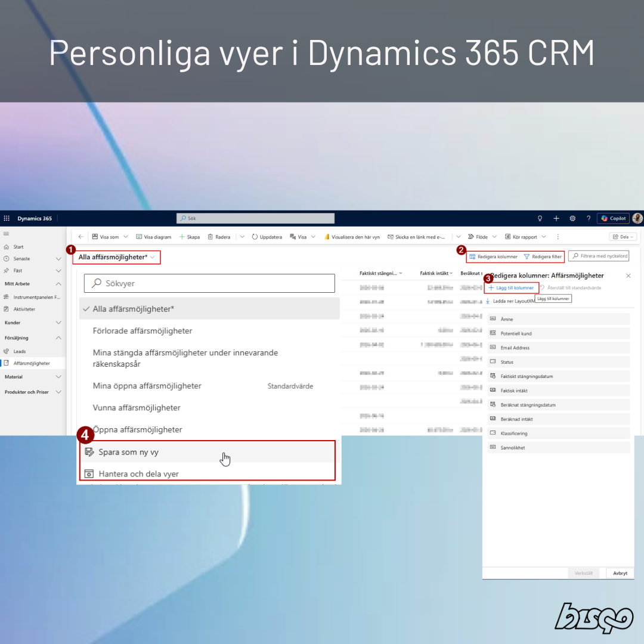The width and height of the screenshot is (644, 644).
Task: Select the Ämne column row
Action: pyautogui.click(x=559, y=319)
